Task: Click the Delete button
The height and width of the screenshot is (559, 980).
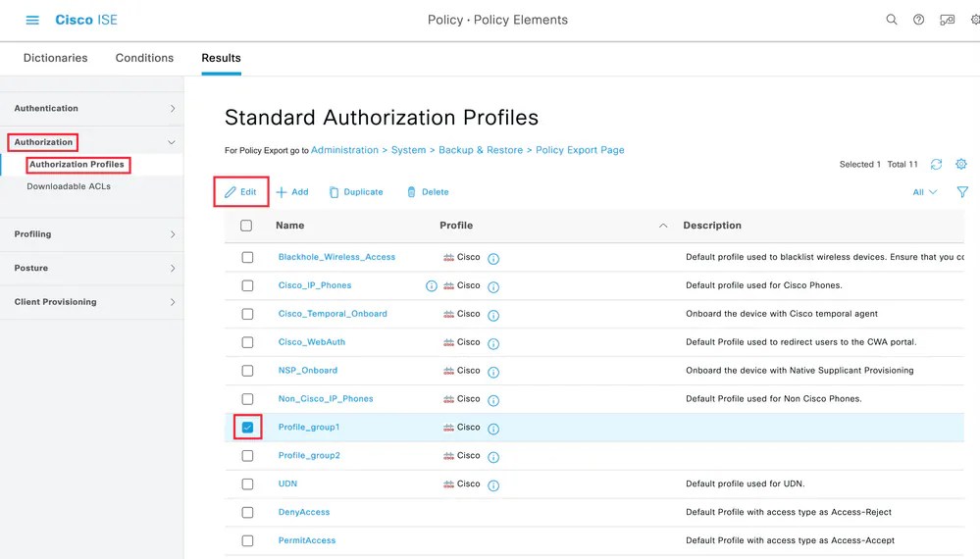Action: coord(428,192)
